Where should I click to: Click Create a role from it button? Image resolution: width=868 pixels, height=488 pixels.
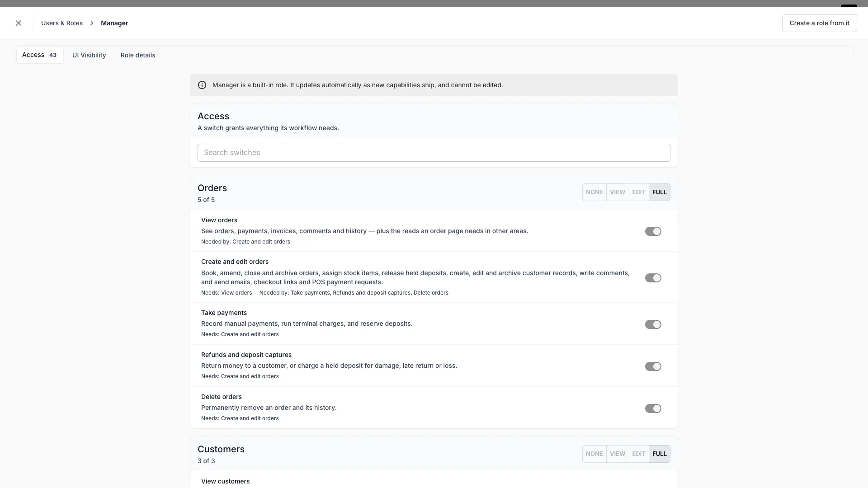[x=819, y=23]
